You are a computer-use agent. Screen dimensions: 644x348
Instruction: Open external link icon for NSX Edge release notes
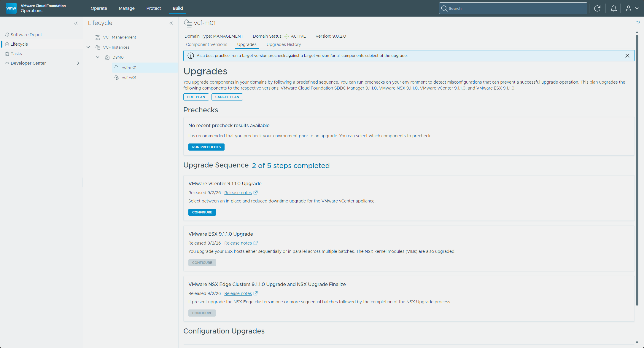pyautogui.click(x=255, y=293)
